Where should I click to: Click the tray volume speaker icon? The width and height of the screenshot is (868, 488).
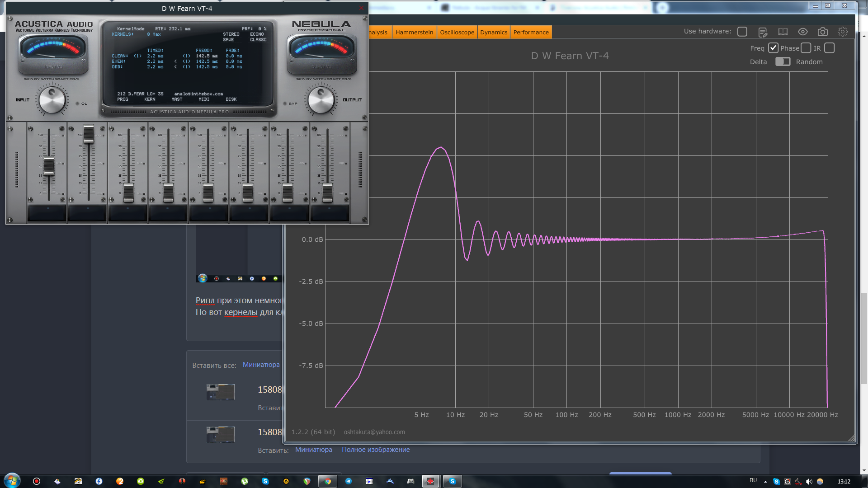809,482
